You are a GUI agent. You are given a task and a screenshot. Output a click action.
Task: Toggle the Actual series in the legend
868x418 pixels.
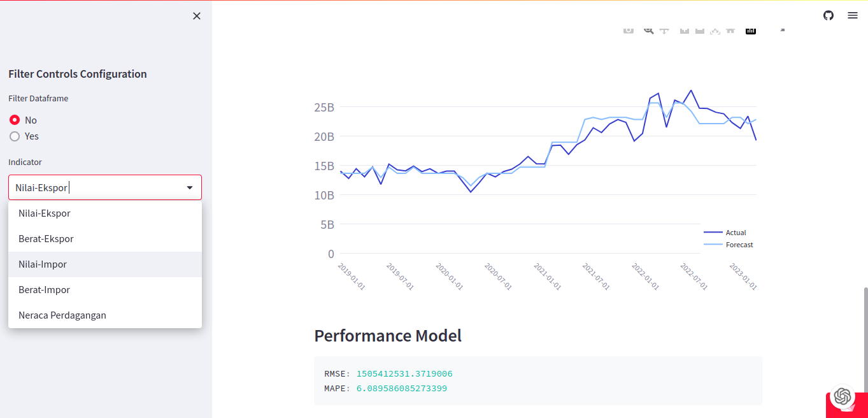click(x=736, y=232)
